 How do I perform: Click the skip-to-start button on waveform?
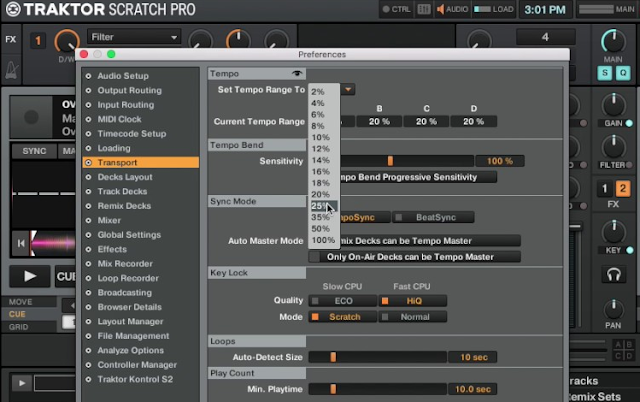pos(21,244)
